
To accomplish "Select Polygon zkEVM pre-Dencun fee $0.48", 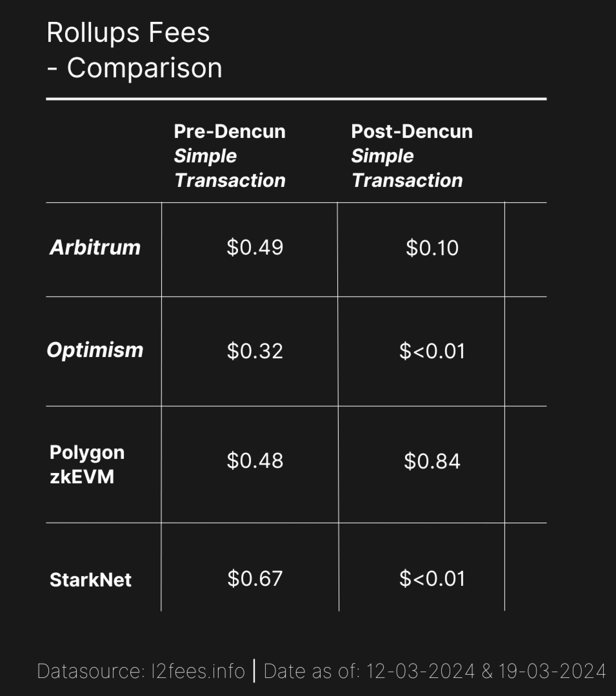I will [255, 461].
